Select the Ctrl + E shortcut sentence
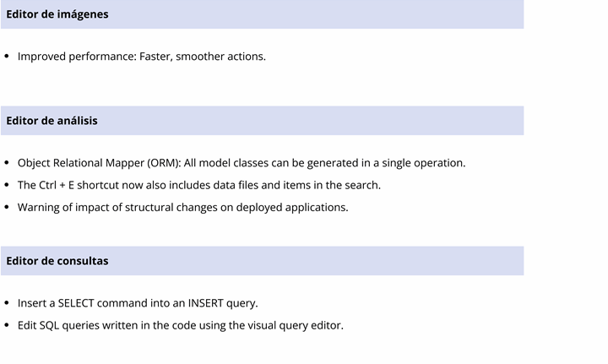Screen dimensions: 608x364 (x=199, y=185)
